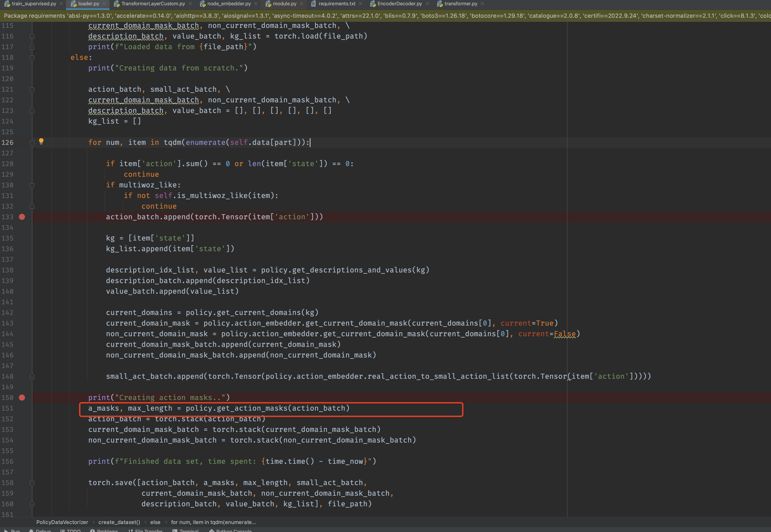Add a breakpoint at line 151 gutter

22,408
